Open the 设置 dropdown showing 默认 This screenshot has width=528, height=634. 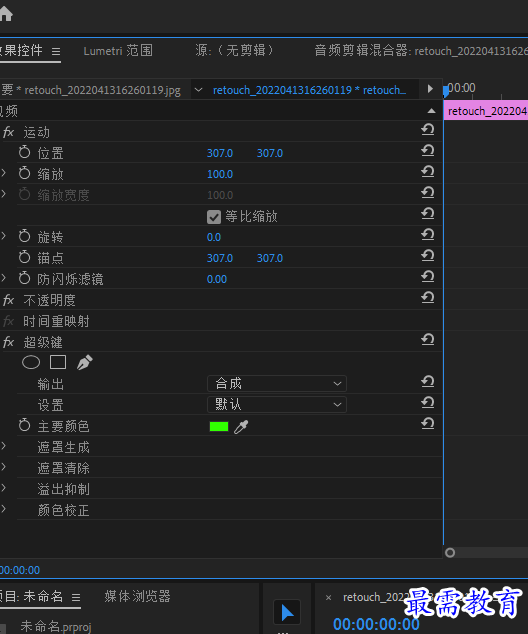pyautogui.click(x=277, y=404)
